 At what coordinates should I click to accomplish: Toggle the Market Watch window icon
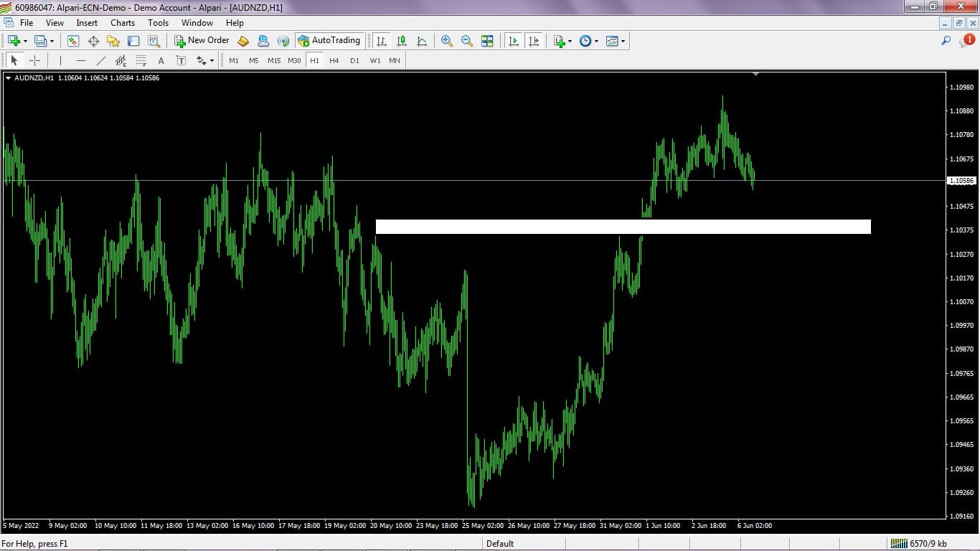(x=73, y=41)
